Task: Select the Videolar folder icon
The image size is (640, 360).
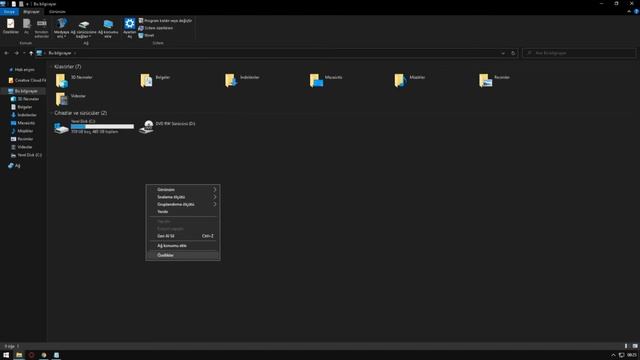Action: point(62,99)
